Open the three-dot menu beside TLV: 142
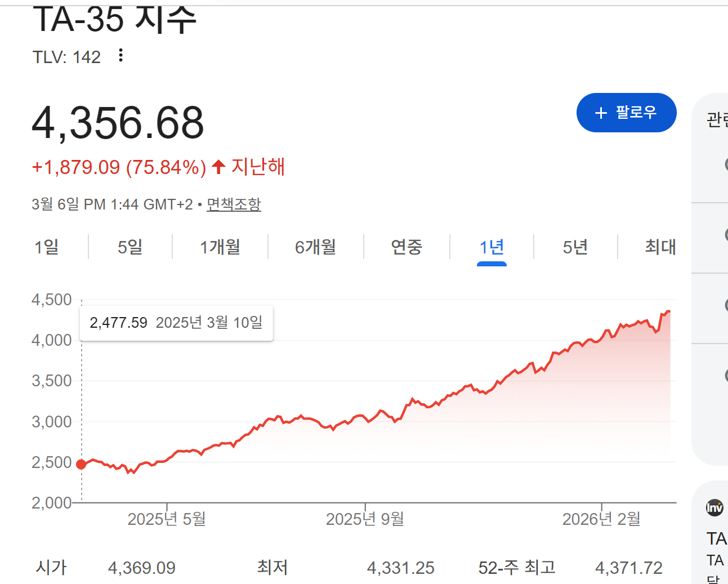 coord(120,56)
